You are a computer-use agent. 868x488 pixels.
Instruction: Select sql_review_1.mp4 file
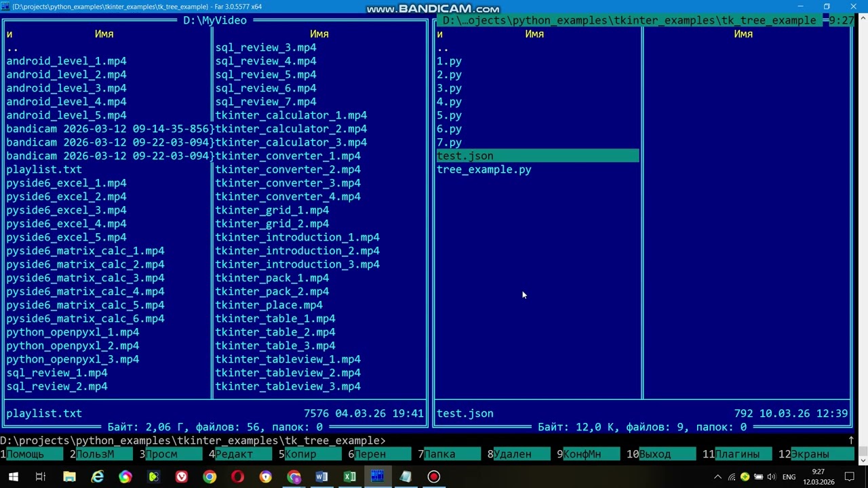tap(57, 373)
